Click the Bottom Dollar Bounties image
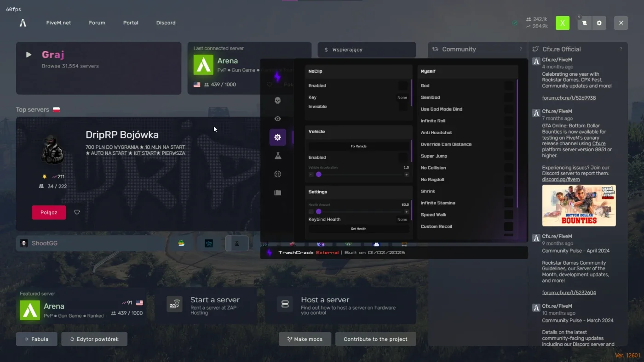 click(x=579, y=205)
